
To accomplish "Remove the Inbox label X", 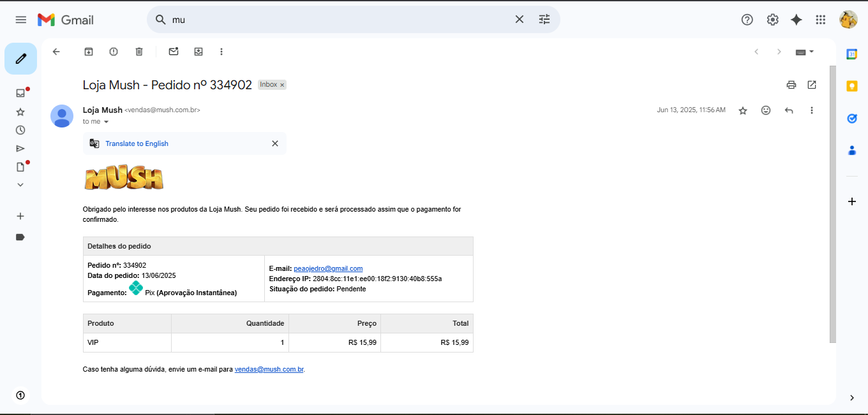I will [x=282, y=85].
